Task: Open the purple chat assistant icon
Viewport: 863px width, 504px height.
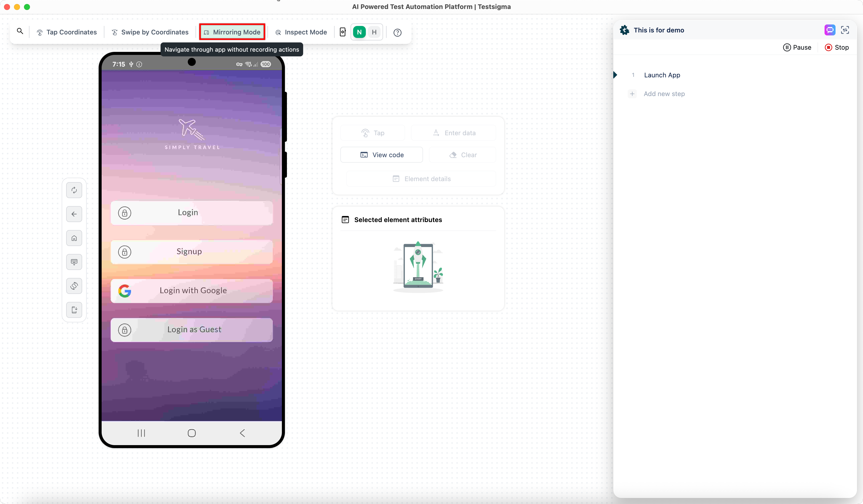Action: click(x=830, y=30)
